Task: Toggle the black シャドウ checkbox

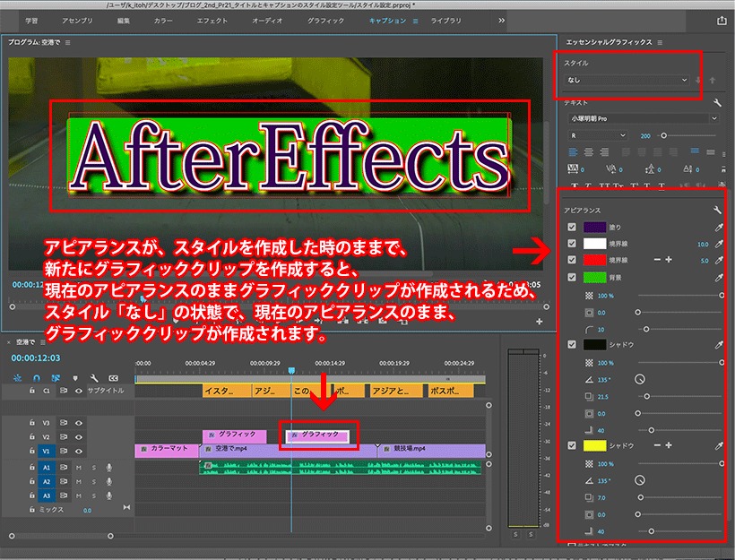Action: pyautogui.click(x=571, y=344)
